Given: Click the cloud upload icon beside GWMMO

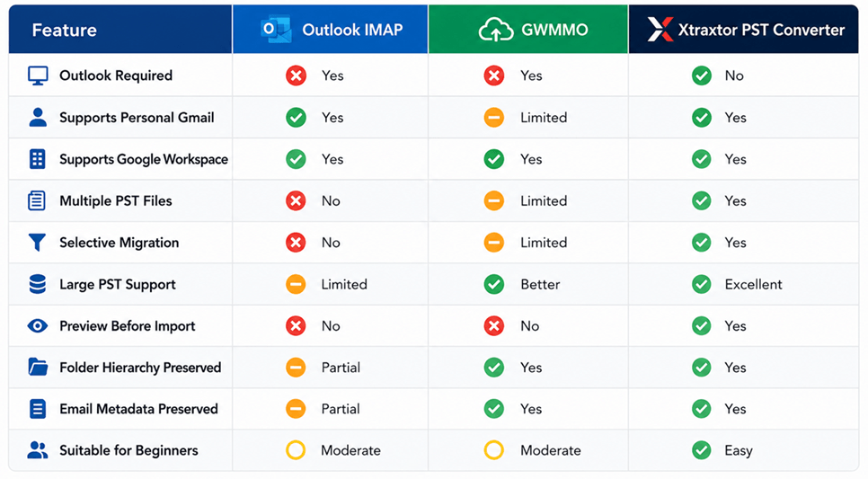Looking at the screenshot, I should (495, 30).
